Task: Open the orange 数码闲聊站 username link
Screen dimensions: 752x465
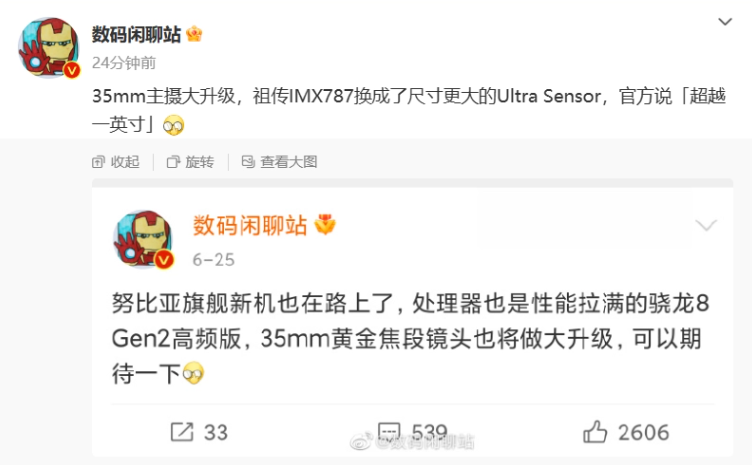Action: pyautogui.click(x=250, y=225)
